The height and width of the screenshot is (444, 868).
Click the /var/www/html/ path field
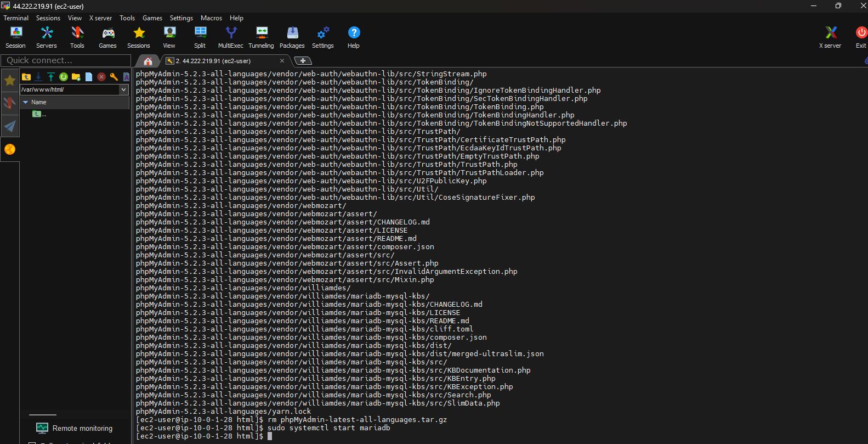click(70, 89)
